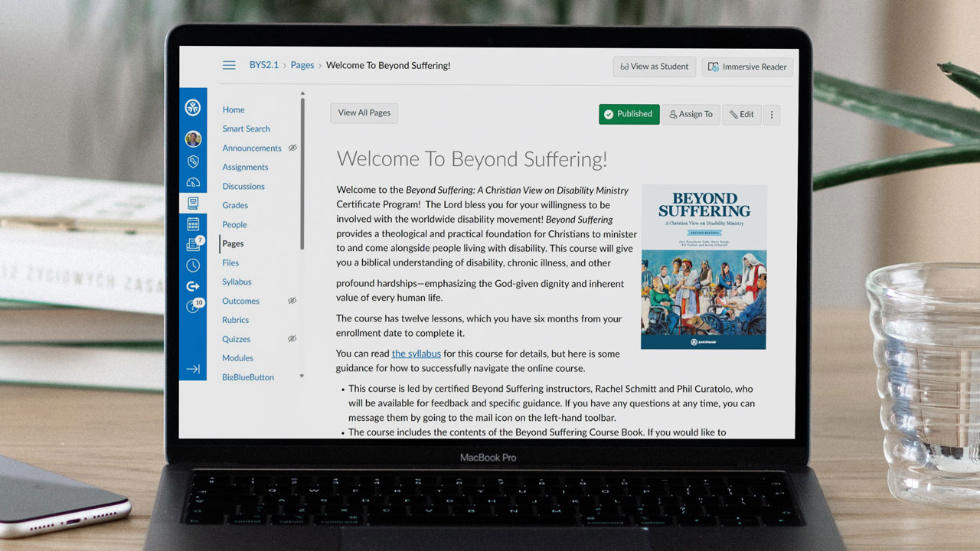This screenshot has height=551, width=980.
Task: Open Files in the course menu
Action: 230,262
